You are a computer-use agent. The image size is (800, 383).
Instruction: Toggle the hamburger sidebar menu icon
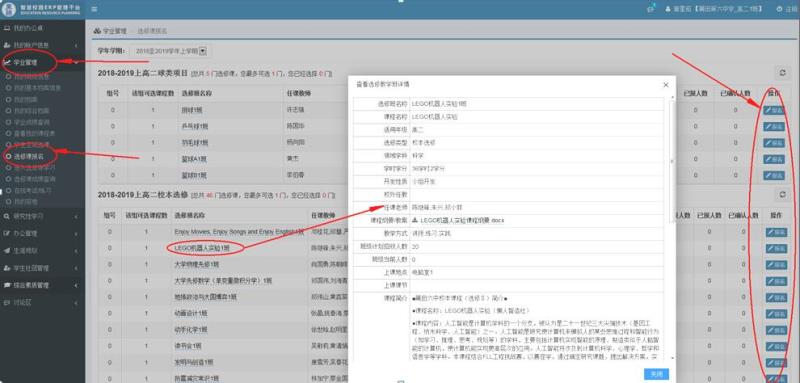pyautogui.click(x=94, y=9)
